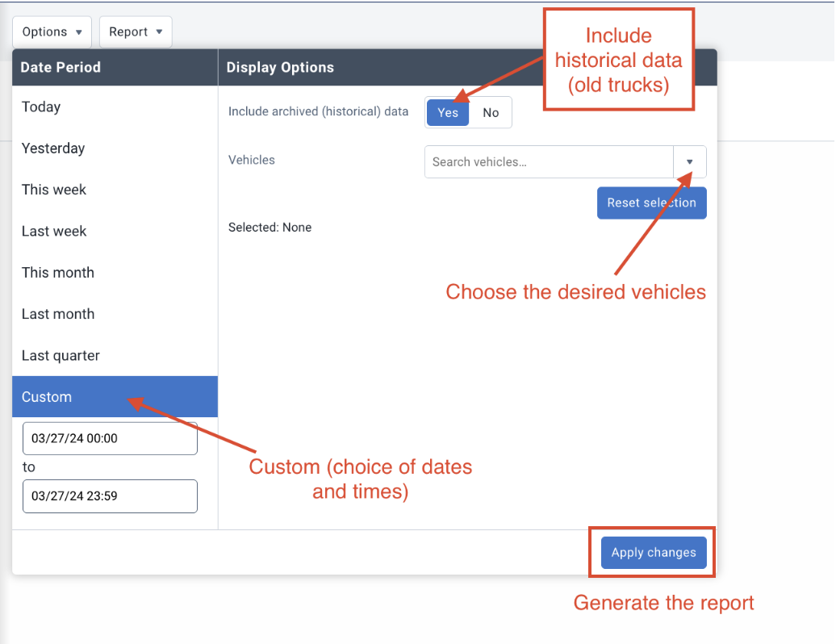Expand the vehicles list dropdown arrow
This screenshot has width=836, height=644.
(689, 161)
